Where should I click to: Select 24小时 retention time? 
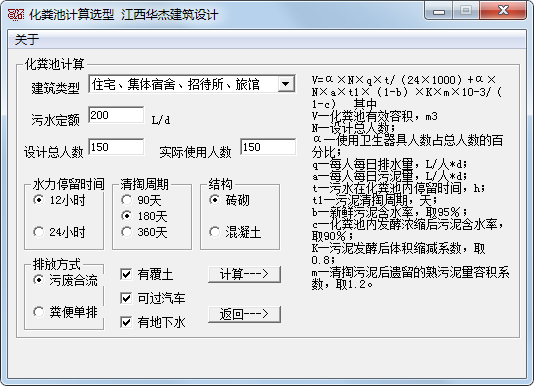(x=59, y=232)
